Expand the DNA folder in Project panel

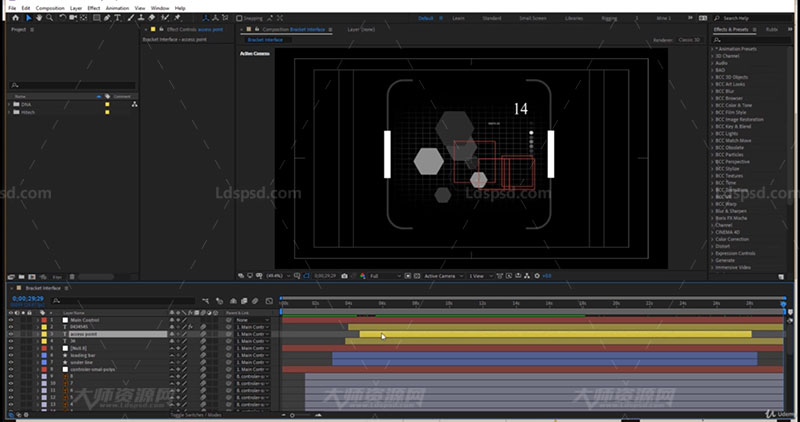tap(9, 104)
